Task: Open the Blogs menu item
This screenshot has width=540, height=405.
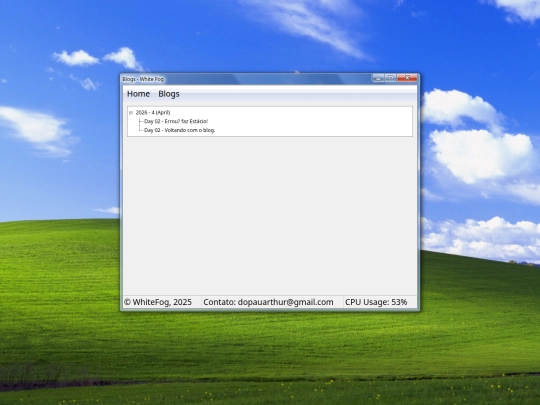Action: tap(169, 94)
